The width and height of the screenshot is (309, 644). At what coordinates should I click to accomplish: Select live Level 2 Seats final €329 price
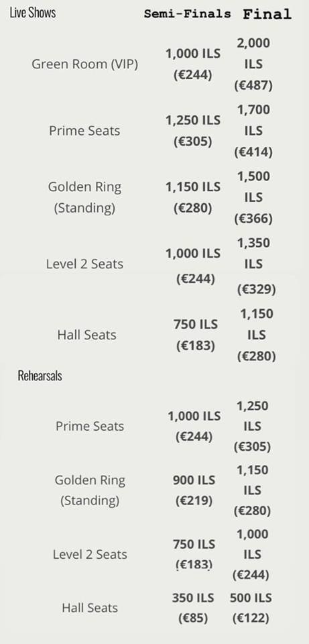click(257, 290)
